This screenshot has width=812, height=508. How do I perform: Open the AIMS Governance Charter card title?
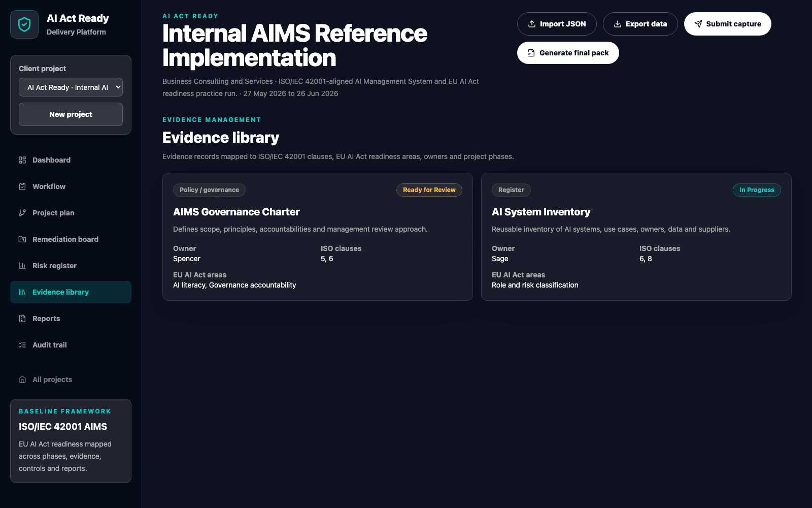click(236, 212)
